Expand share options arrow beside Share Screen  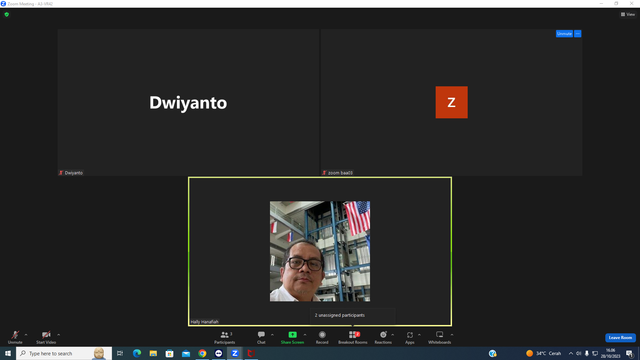pos(305,335)
